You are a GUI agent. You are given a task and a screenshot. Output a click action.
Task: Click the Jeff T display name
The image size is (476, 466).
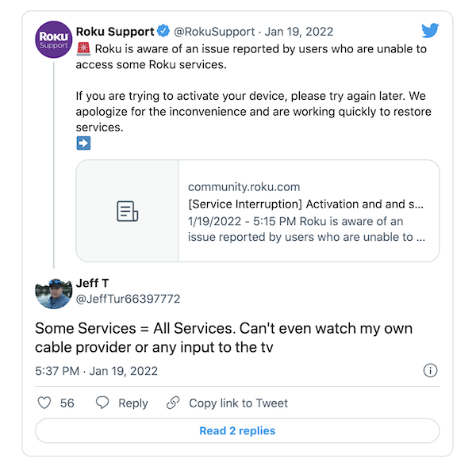(92, 283)
